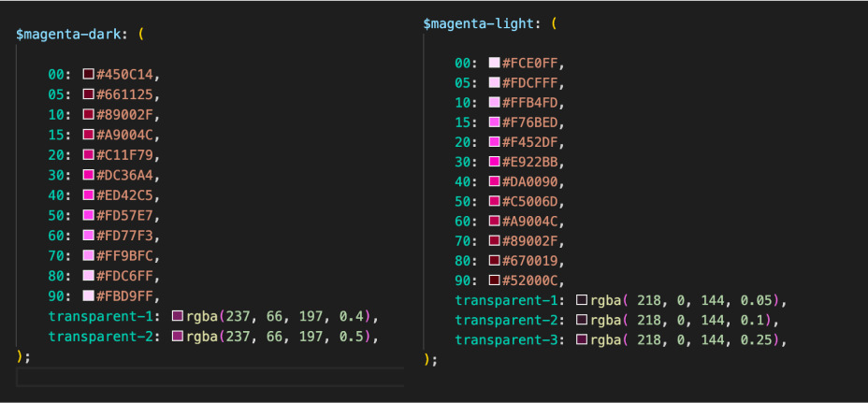Open swatch for rgba(237, 66, 197, 0.4)
Image resolution: width=868 pixels, height=403 pixels.
click(178, 316)
